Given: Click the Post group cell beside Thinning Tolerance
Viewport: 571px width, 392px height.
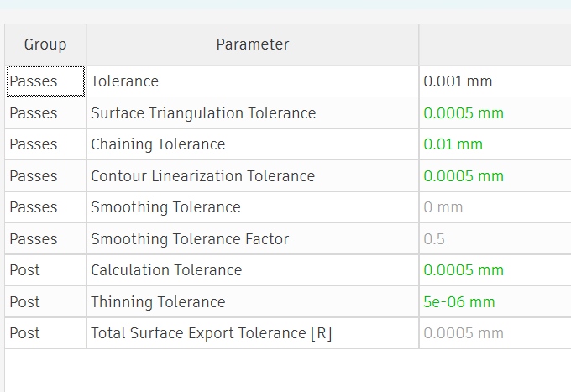Looking at the screenshot, I should point(25,302).
